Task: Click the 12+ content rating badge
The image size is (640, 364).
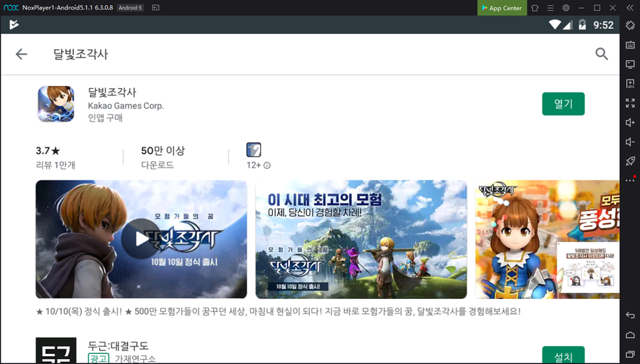Action: point(254,149)
